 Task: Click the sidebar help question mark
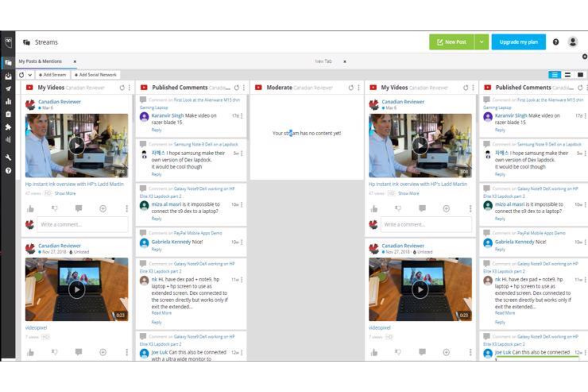pyautogui.click(x=8, y=170)
